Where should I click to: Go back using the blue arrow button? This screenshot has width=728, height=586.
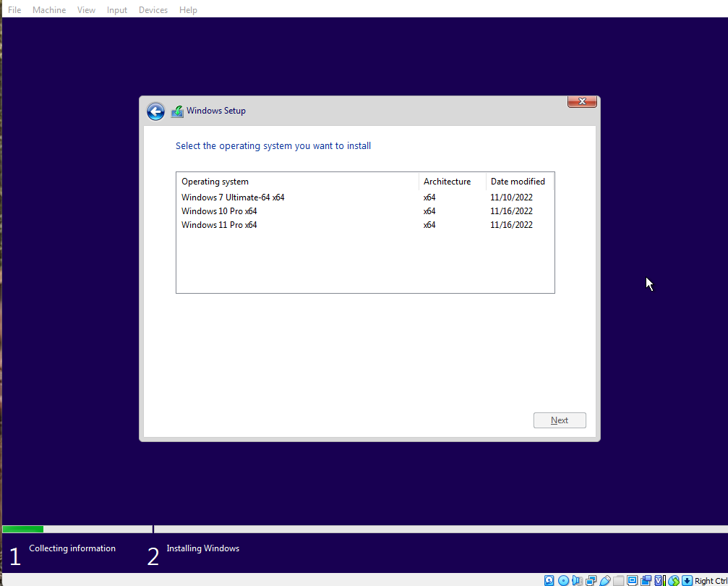[x=155, y=111]
